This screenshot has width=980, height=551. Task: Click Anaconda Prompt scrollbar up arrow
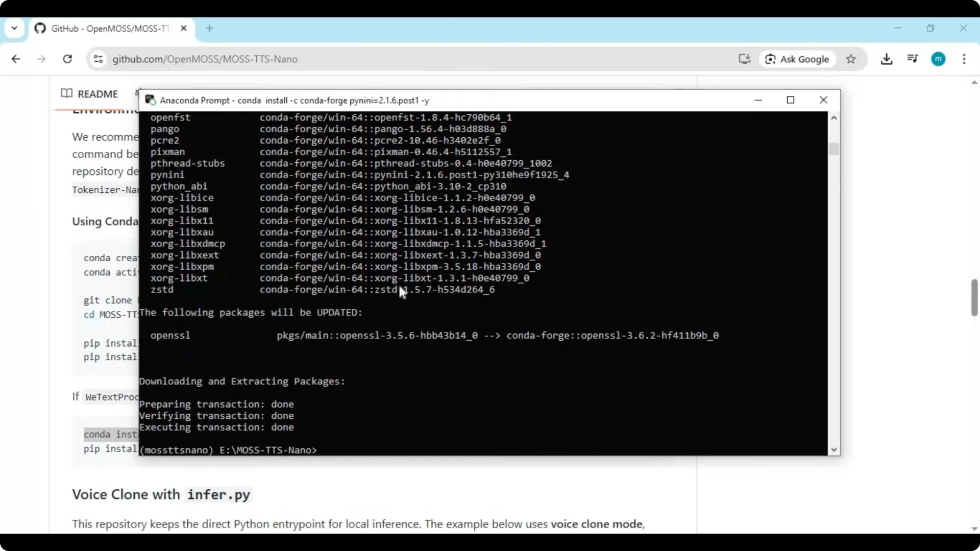834,118
